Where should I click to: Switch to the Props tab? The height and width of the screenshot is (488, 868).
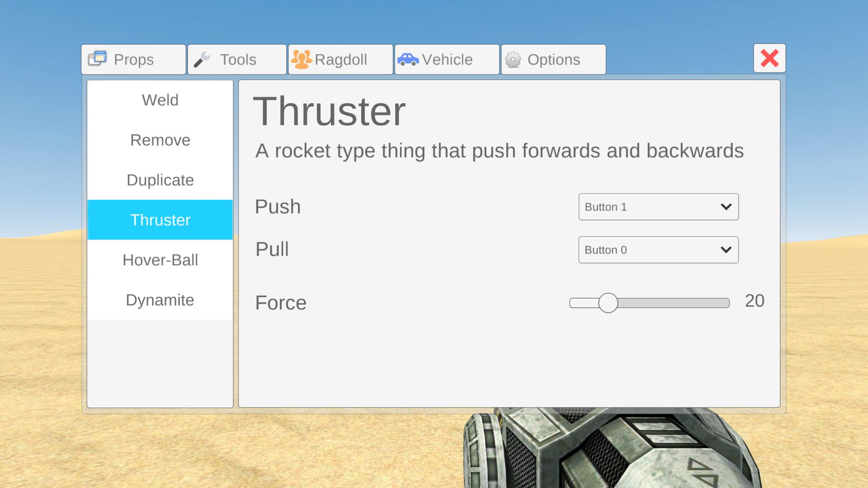(133, 60)
